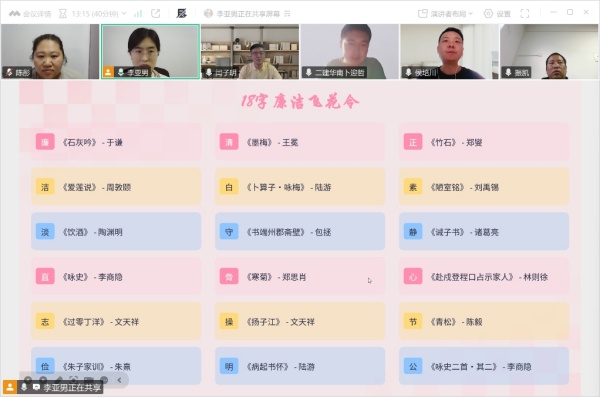Click the 《诫子书》- 诸葛亮 card text

tap(464, 232)
